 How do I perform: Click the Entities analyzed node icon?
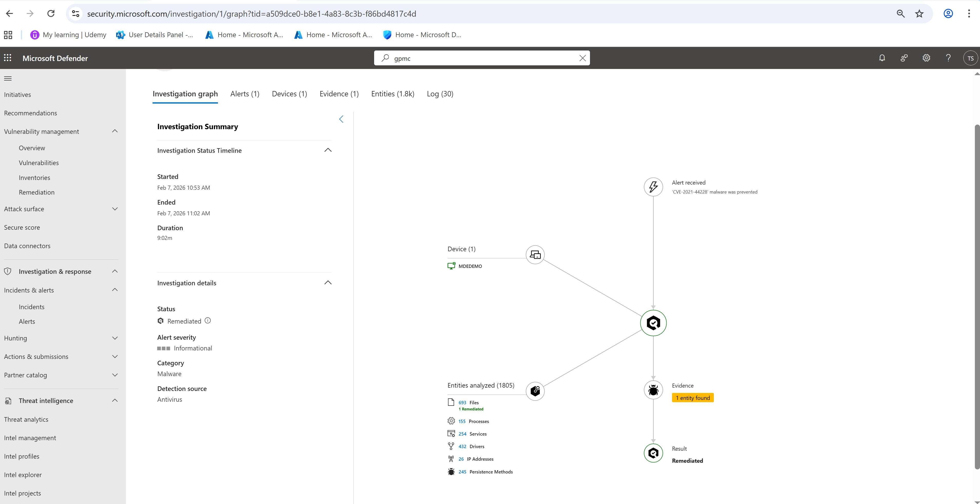point(535,391)
